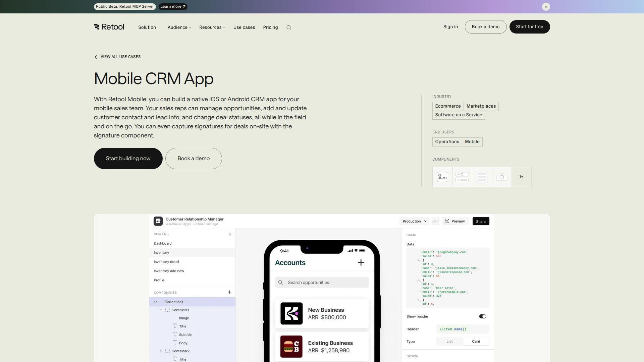Viewport: 644px width, 362px height.
Task: Click the Retool logo
Action: click(x=109, y=27)
